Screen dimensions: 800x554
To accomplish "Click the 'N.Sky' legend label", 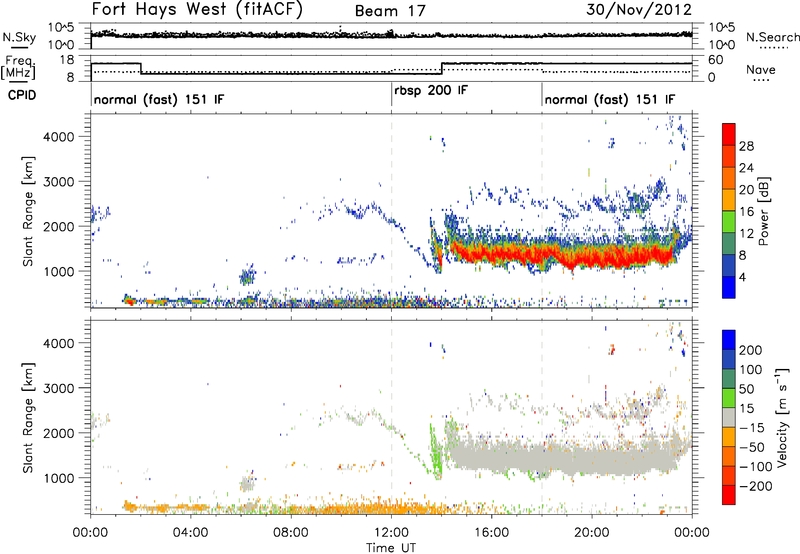I will 19,37.
